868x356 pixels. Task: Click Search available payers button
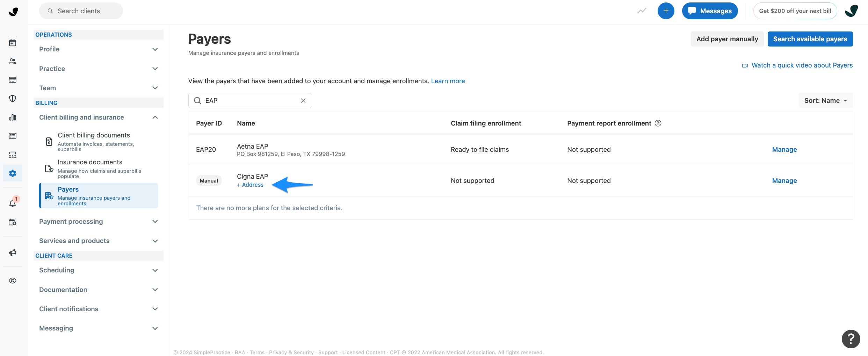tap(810, 39)
